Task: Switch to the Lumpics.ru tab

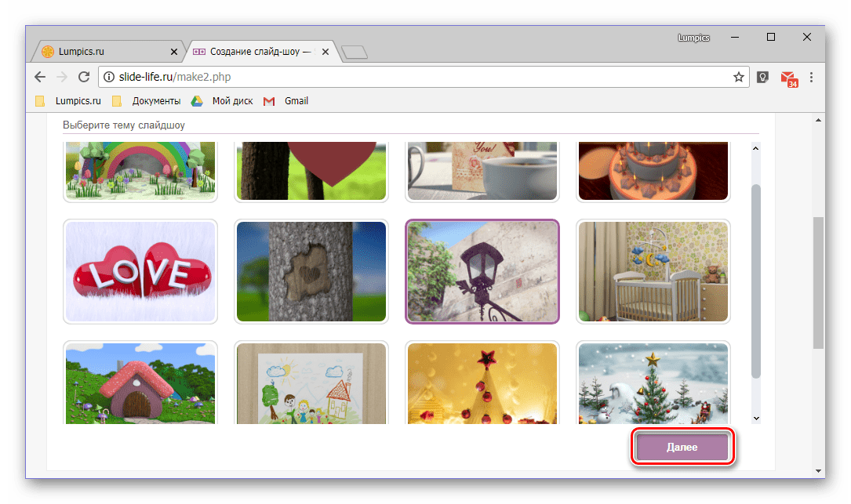Action: click(x=107, y=52)
